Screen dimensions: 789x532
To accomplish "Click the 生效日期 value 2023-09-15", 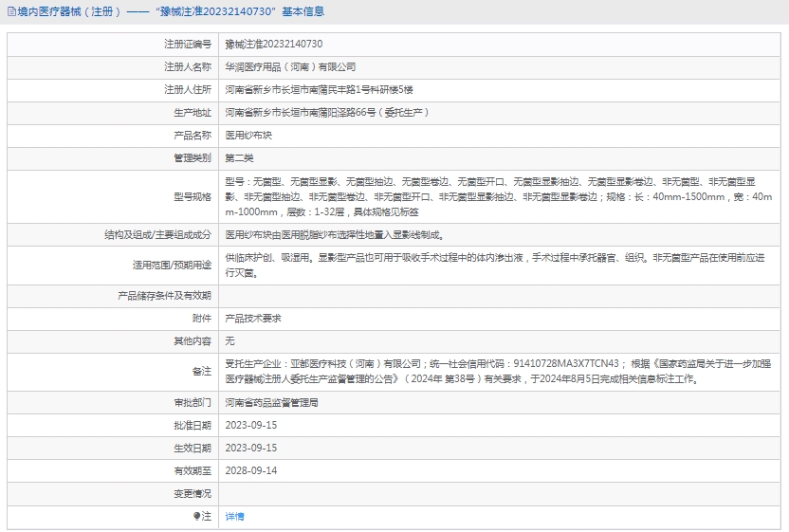I will coord(250,448).
